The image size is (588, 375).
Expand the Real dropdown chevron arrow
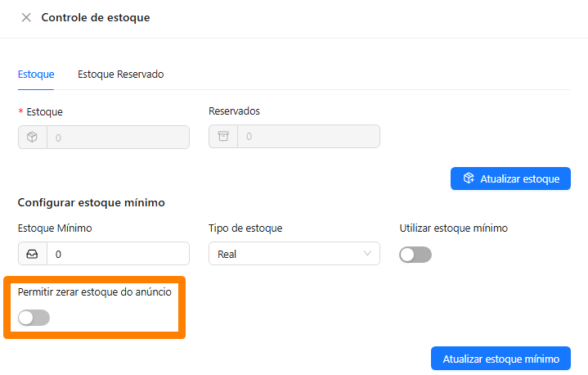coord(367,253)
